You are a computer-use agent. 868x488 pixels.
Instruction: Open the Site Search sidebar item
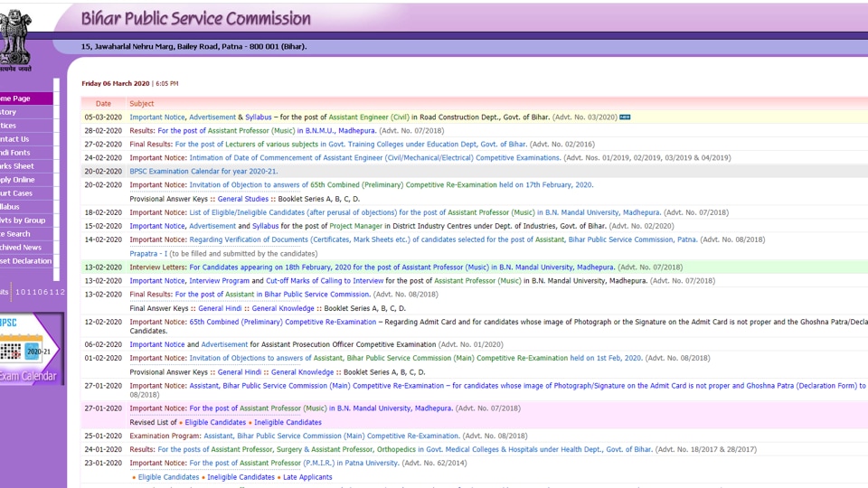26,234
